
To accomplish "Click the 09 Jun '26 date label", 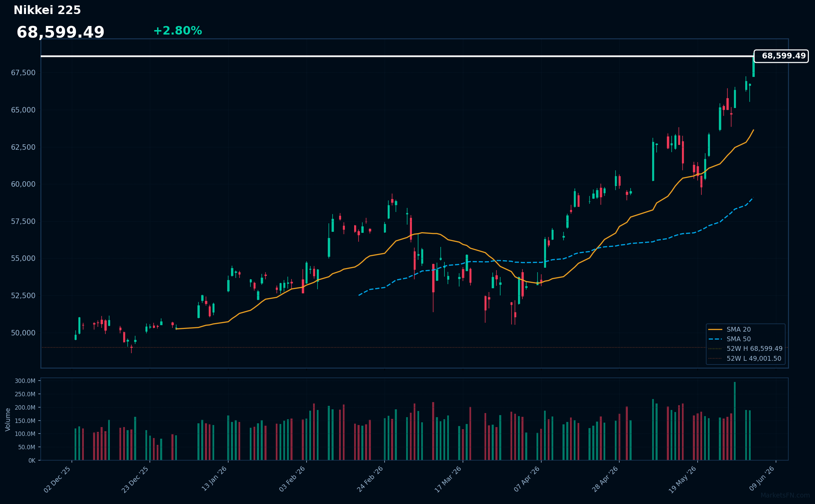I will (762, 479).
